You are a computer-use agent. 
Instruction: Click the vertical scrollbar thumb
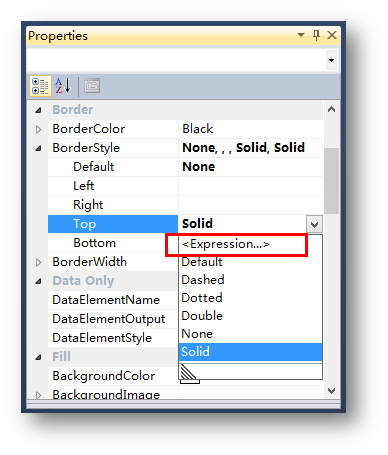(331, 181)
